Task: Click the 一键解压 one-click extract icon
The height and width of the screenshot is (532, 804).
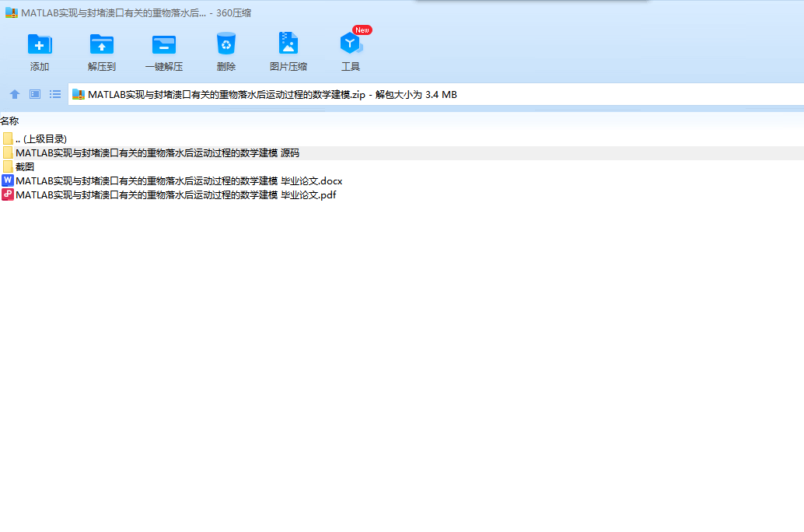Action: coord(164,44)
